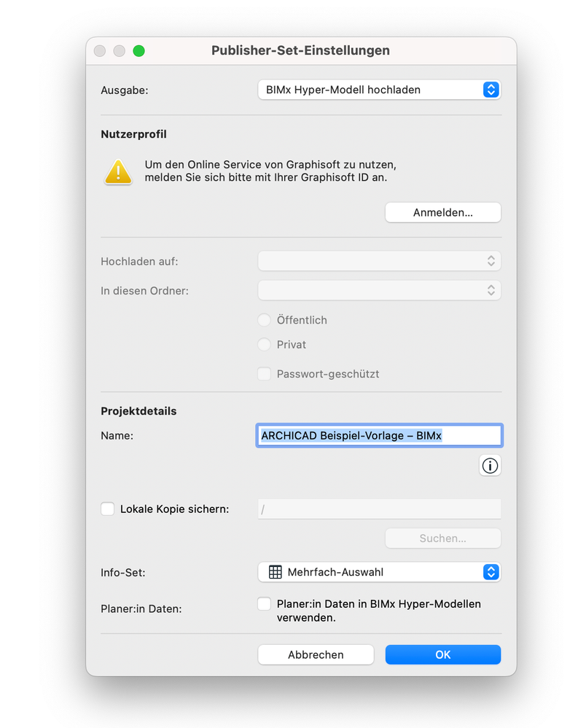Click the Publisher-Set-Einstellungen window title

pos(300,50)
